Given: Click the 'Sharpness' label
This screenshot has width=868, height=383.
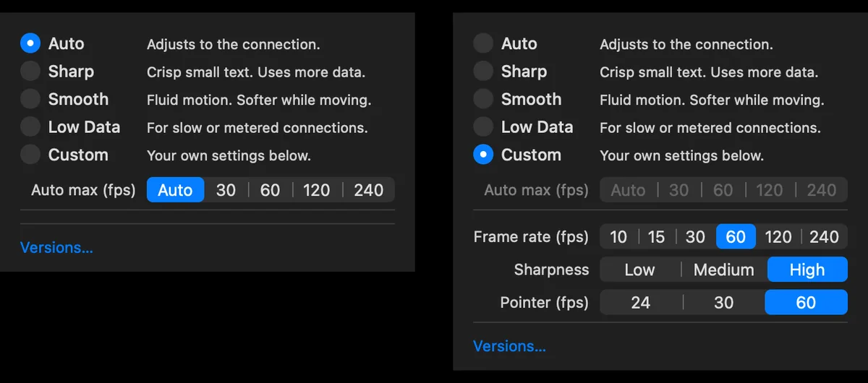Looking at the screenshot, I should coord(552,270).
